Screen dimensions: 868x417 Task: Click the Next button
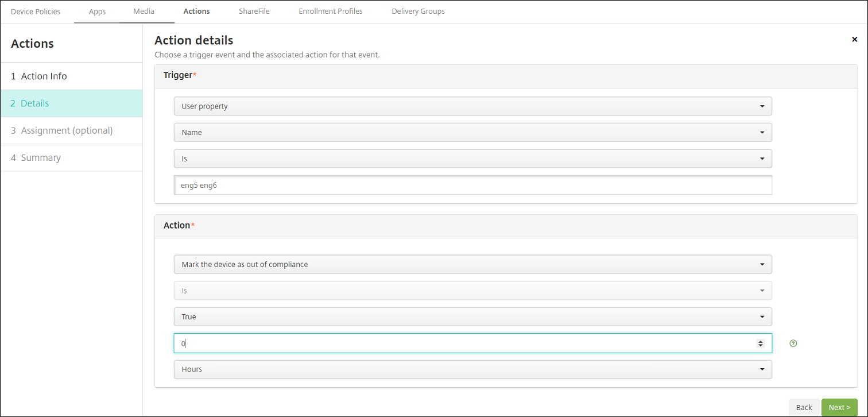click(839, 407)
